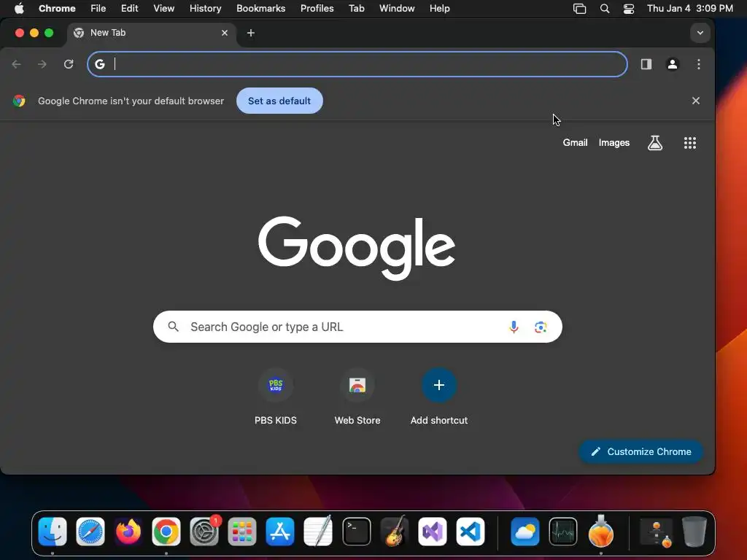Open the Web Store shortcut
Viewport: 747px width, 560px height.
357,397
